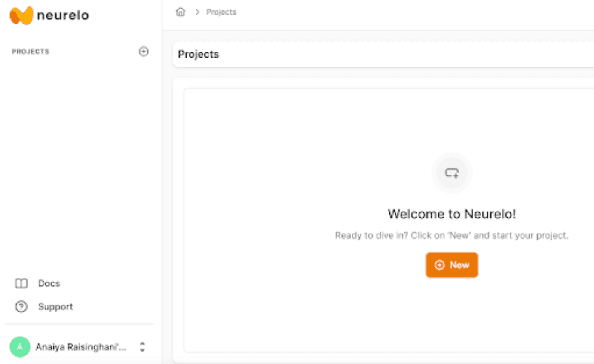594x364 pixels.
Task: Click the Projects page heading
Action: coord(198,54)
